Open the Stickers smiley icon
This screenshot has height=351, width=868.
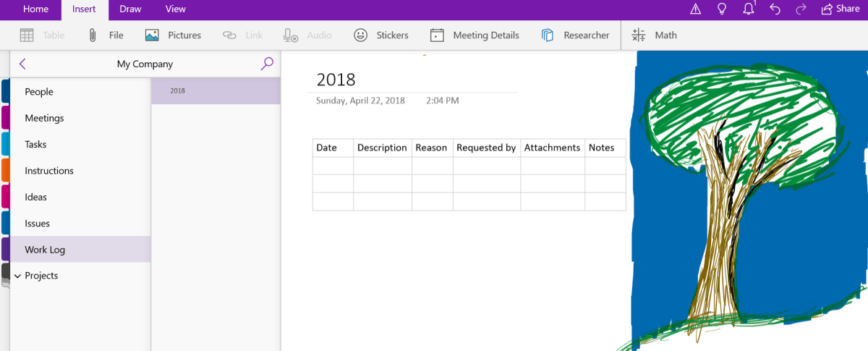point(360,35)
